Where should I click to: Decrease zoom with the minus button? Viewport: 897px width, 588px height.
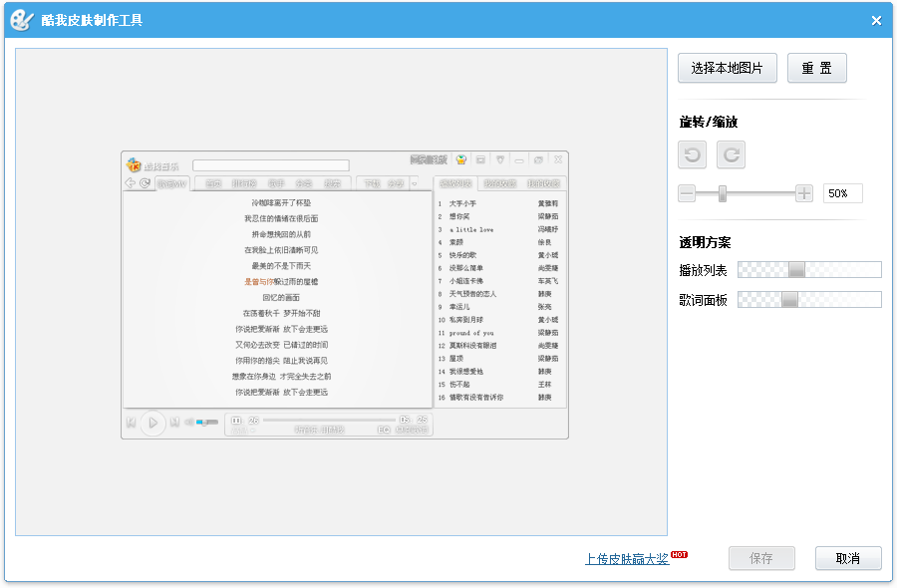pyautogui.click(x=687, y=193)
